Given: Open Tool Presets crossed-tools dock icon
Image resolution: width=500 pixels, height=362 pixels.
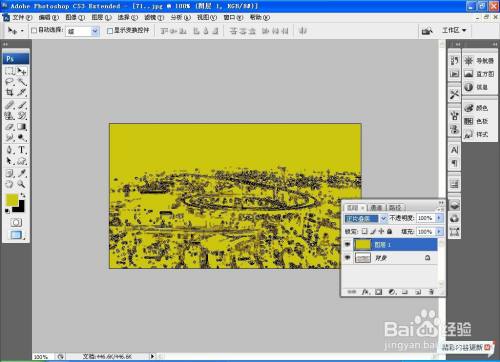Looking at the screenshot, I should (454, 95).
